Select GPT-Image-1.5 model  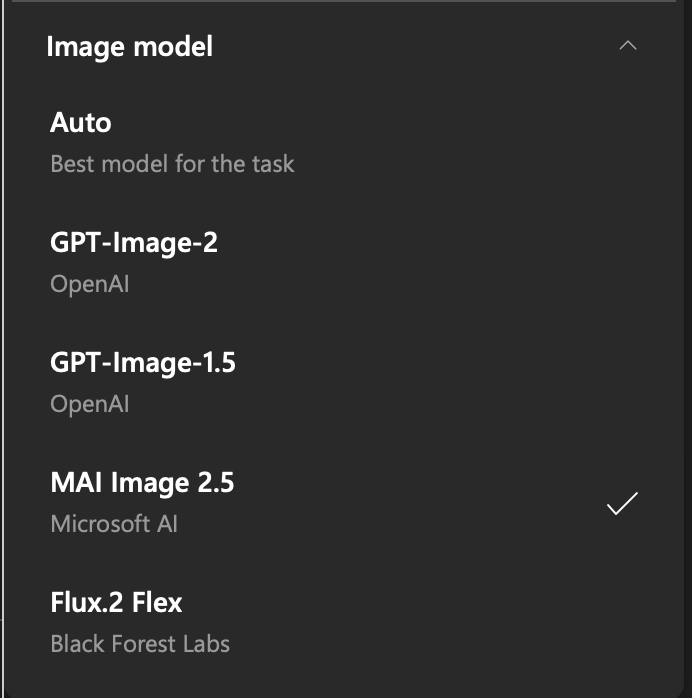(344, 382)
